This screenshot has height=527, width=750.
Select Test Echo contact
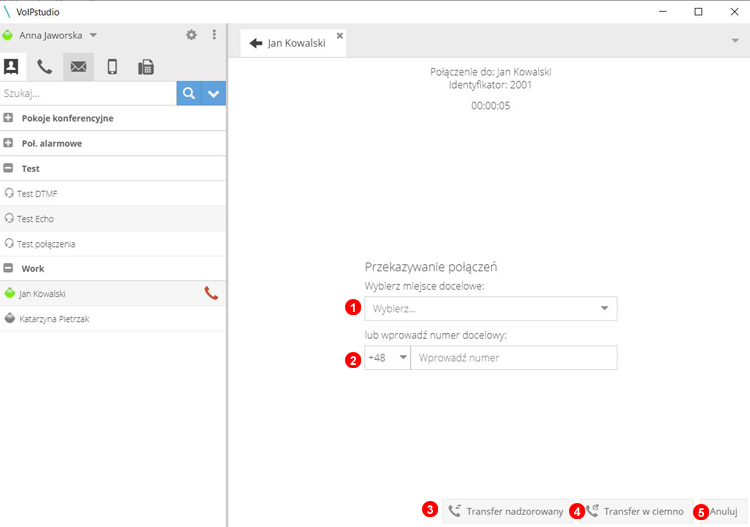point(113,219)
